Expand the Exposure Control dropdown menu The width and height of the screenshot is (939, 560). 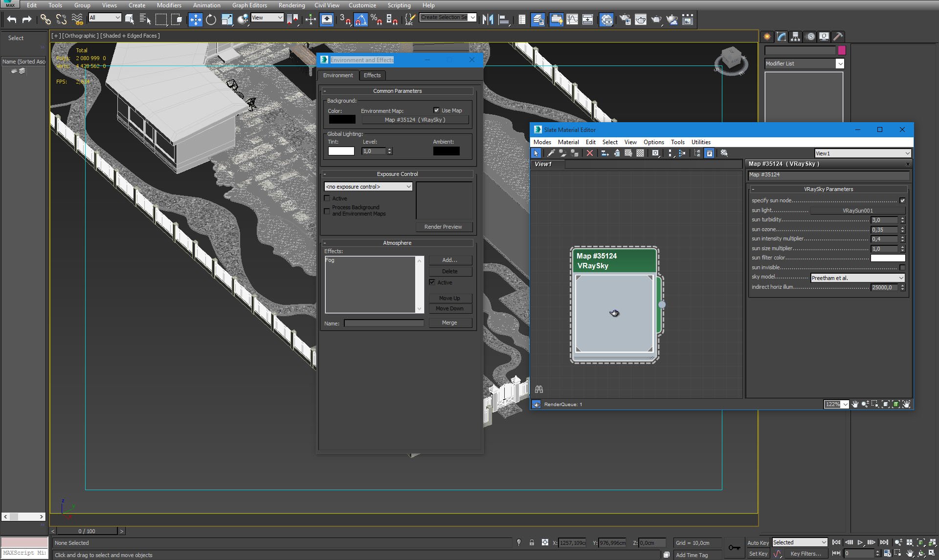(368, 186)
